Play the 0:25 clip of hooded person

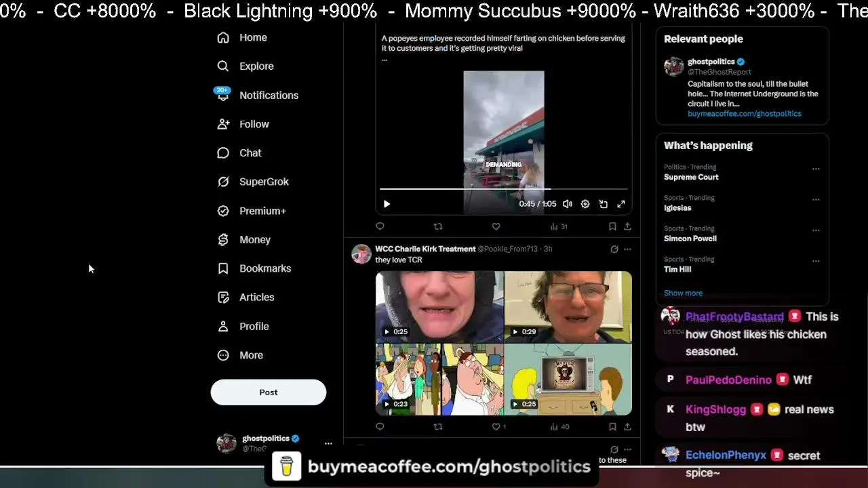(x=439, y=306)
